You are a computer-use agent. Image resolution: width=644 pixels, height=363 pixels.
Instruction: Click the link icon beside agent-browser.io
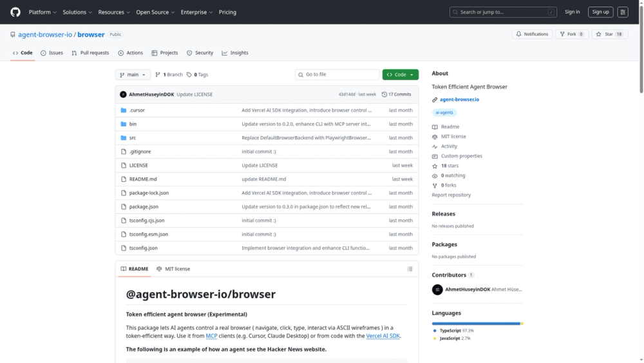click(x=435, y=99)
